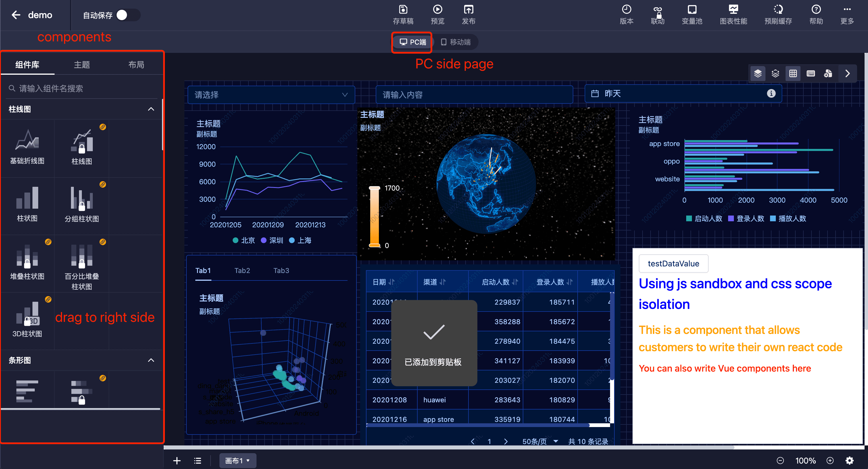
Task: Select the 布局 layout tab
Action: [136, 64]
